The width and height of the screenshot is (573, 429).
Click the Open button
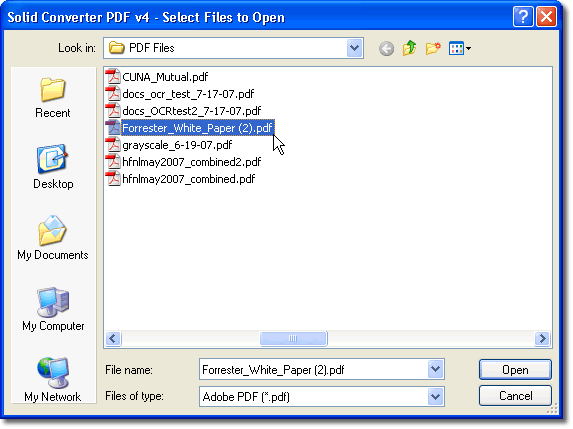(x=515, y=370)
